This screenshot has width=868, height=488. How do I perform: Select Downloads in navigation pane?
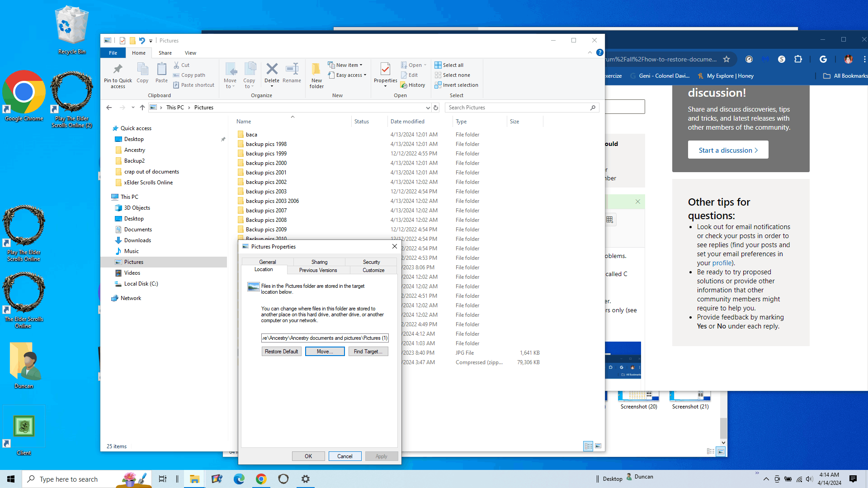coord(137,240)
